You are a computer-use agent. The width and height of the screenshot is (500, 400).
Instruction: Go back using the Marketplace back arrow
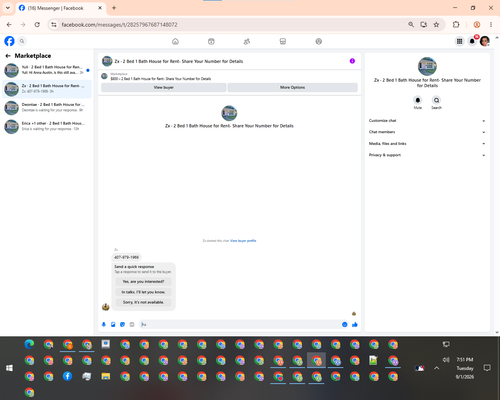[x=8, y=56]
